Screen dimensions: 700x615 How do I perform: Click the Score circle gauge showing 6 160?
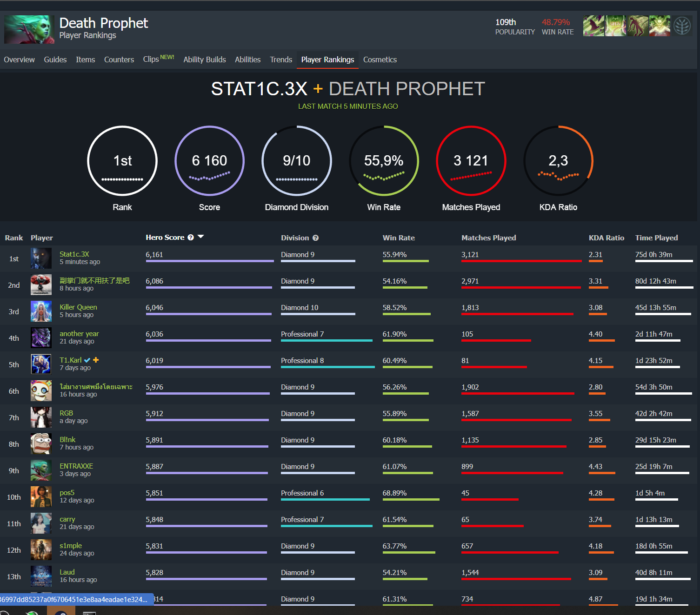[x=209, y=161]
